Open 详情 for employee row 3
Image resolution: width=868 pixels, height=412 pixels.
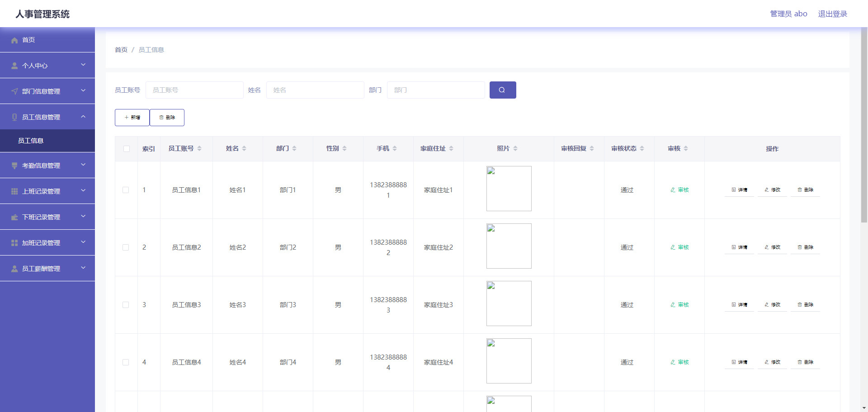739,305
